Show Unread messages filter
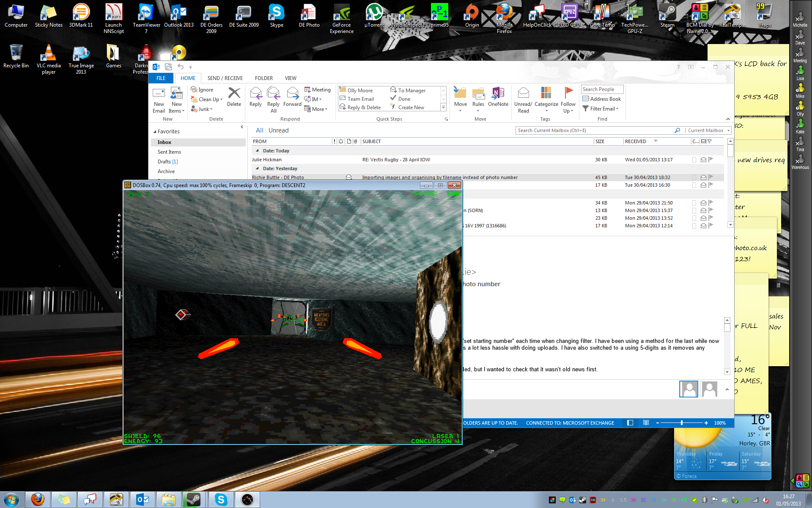The width and height of the screenshot is (812, 508). 278,130
